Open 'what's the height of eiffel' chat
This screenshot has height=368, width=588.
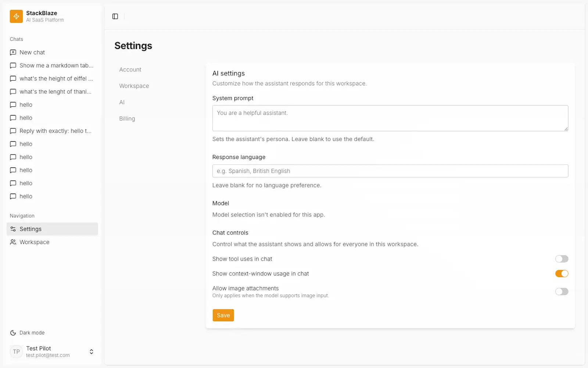tap(52, 78)
